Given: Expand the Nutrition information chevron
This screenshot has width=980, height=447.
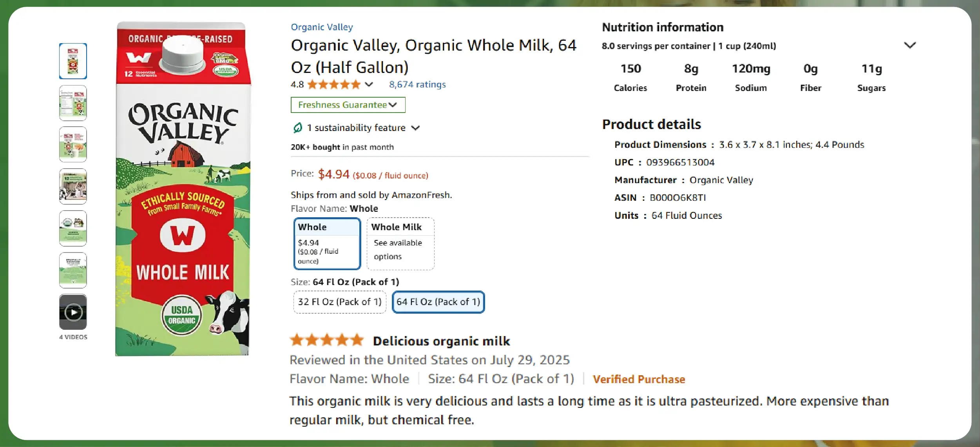Looking at the screenshot, I should coord(909,45).
